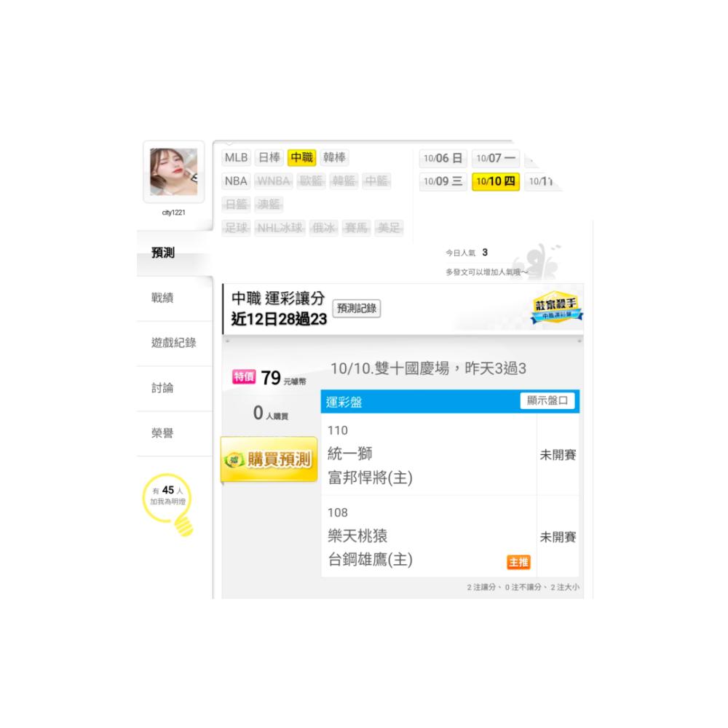Select the 日棒 league filter

tap(269, 158)
